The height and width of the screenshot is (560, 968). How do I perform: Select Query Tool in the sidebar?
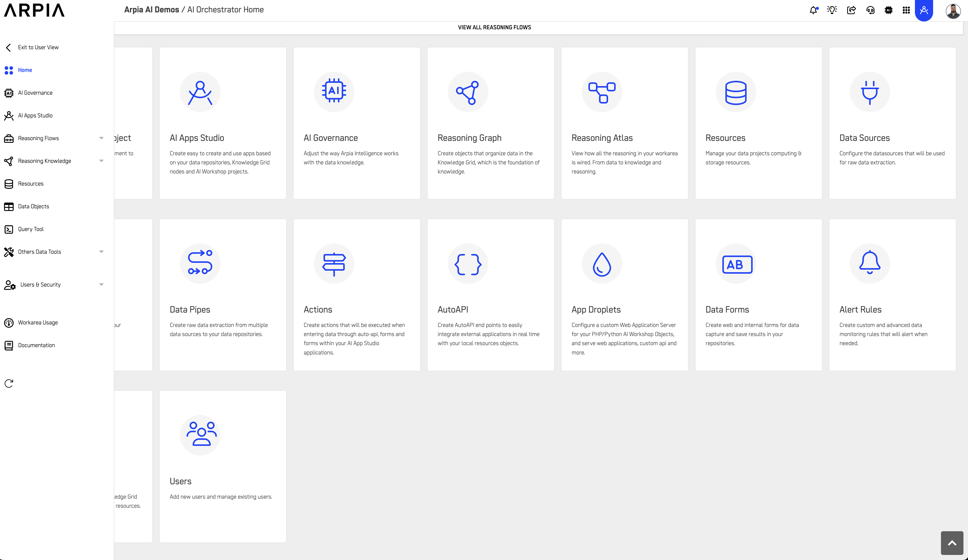(31, 229)
